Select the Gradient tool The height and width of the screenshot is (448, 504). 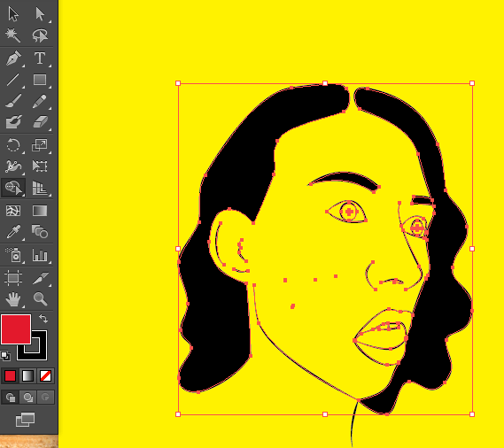40,211
